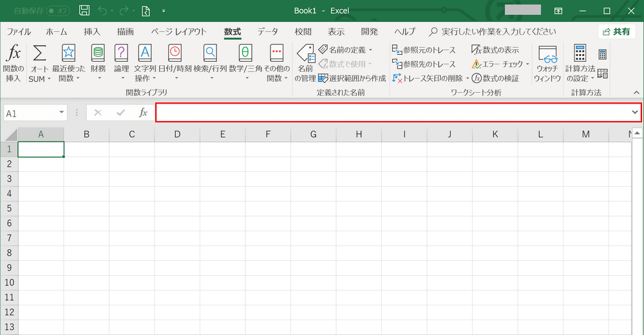The height and width of the screenshot is (335, 644).
Task: Open the 文字列操作 functions icon
Action: click(x=144, y=53)
